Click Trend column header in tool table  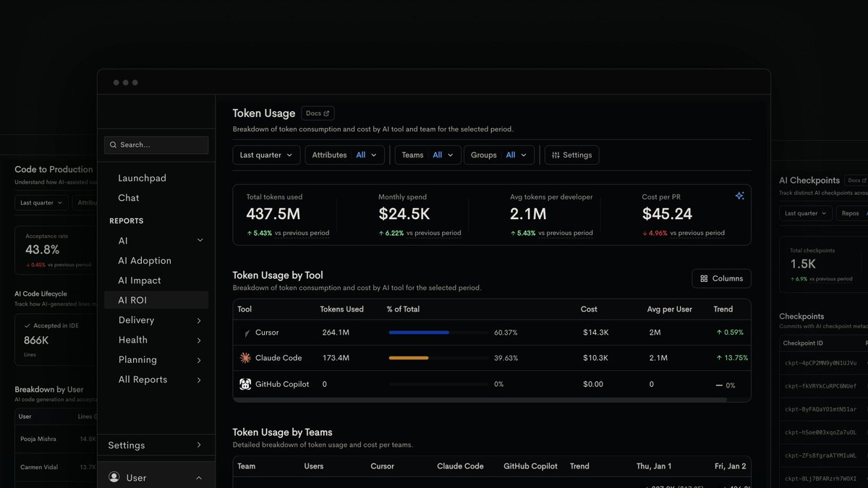coord(723,309)
